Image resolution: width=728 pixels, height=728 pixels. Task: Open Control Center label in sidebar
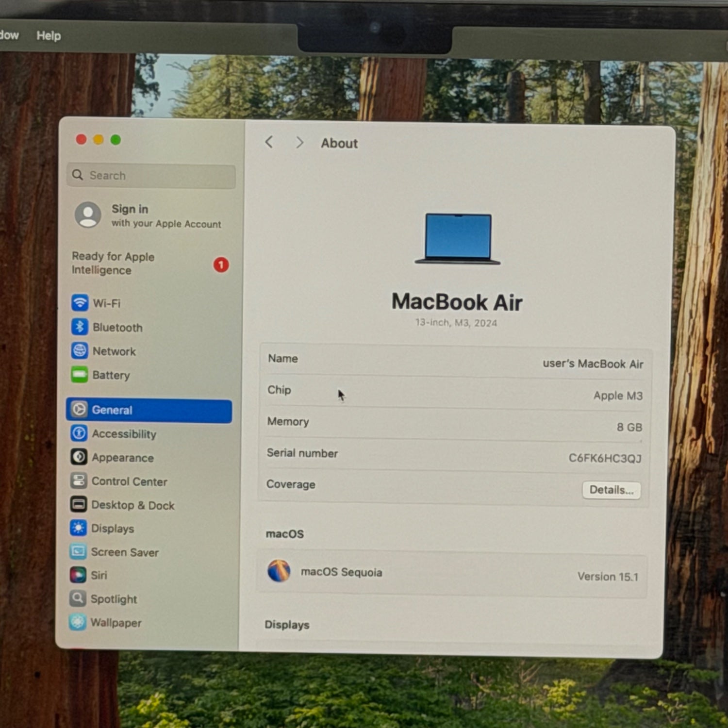(x=130, y=481)
